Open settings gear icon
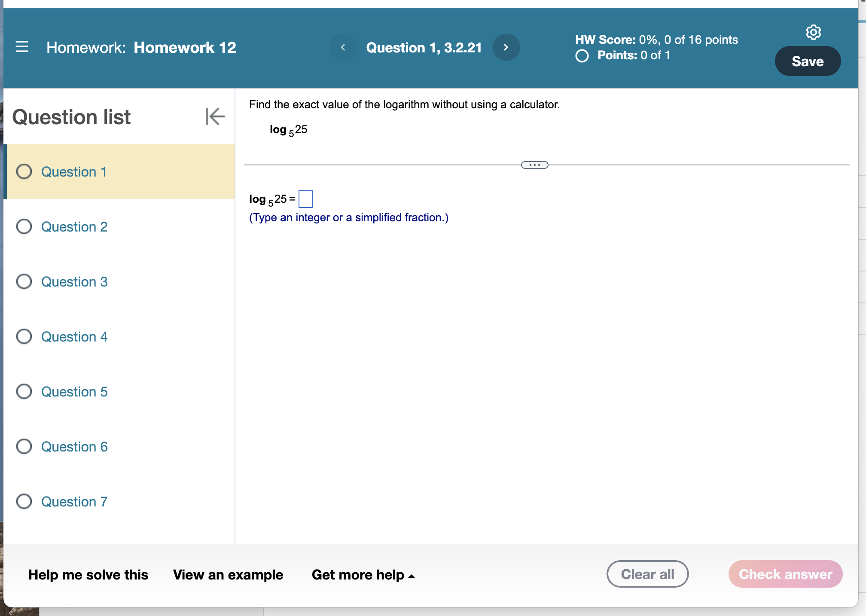Screen dimensions: 866x616 point(813,32)
